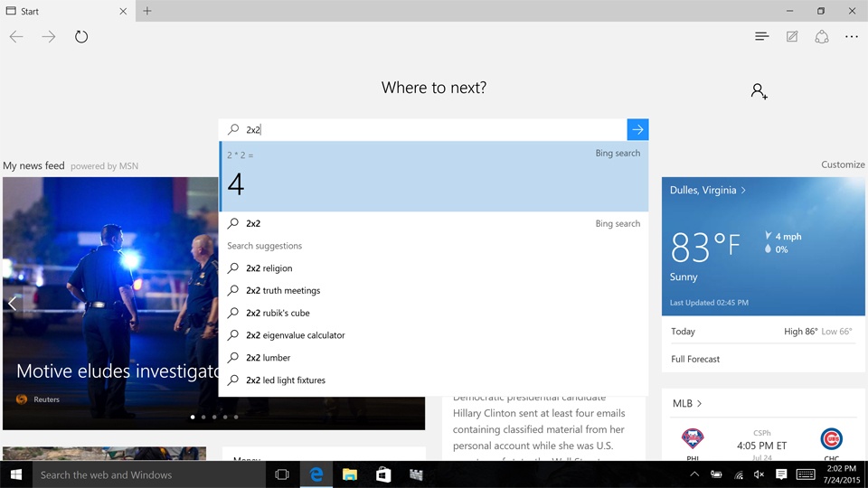Open the touch keyboard icon
868x488 pixels.
click(806, 474)
